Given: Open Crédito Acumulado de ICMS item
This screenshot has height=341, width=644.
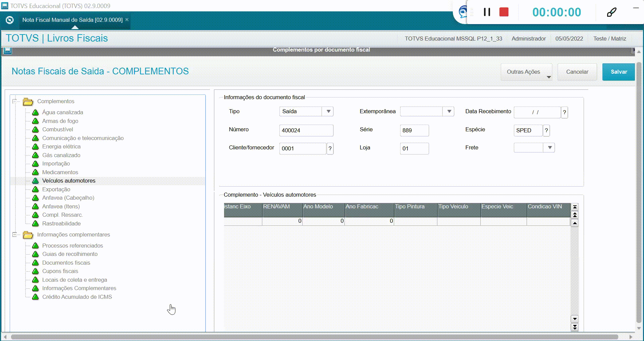Looking at the screenshot, I should click(77, 297).
